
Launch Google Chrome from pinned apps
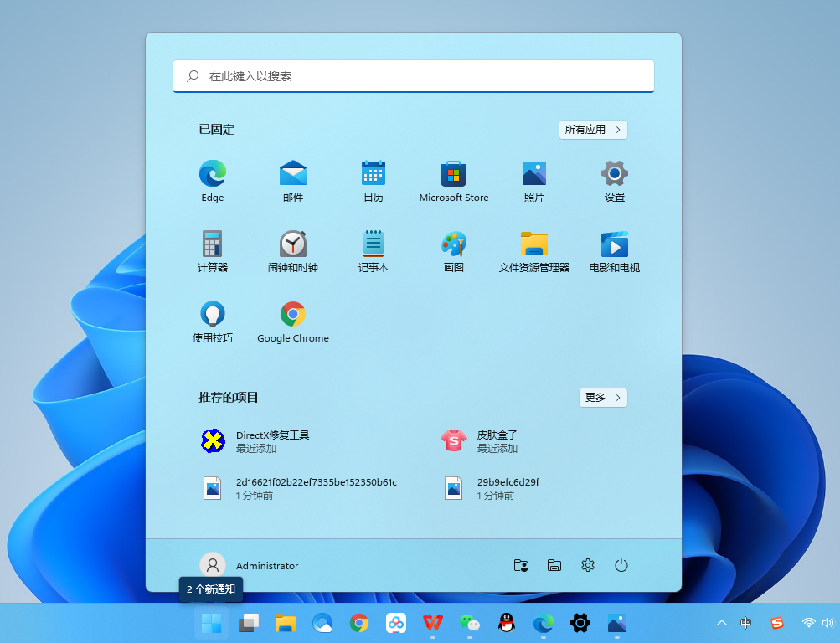click(293, 321)
